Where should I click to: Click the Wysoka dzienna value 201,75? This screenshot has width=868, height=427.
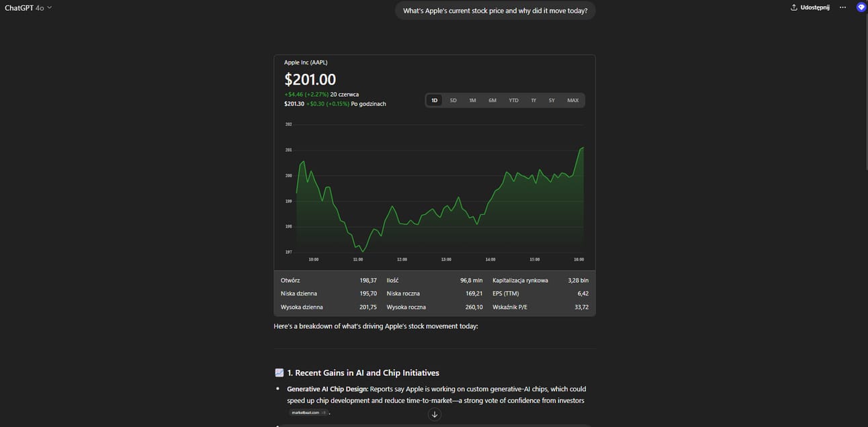point(368,307)
